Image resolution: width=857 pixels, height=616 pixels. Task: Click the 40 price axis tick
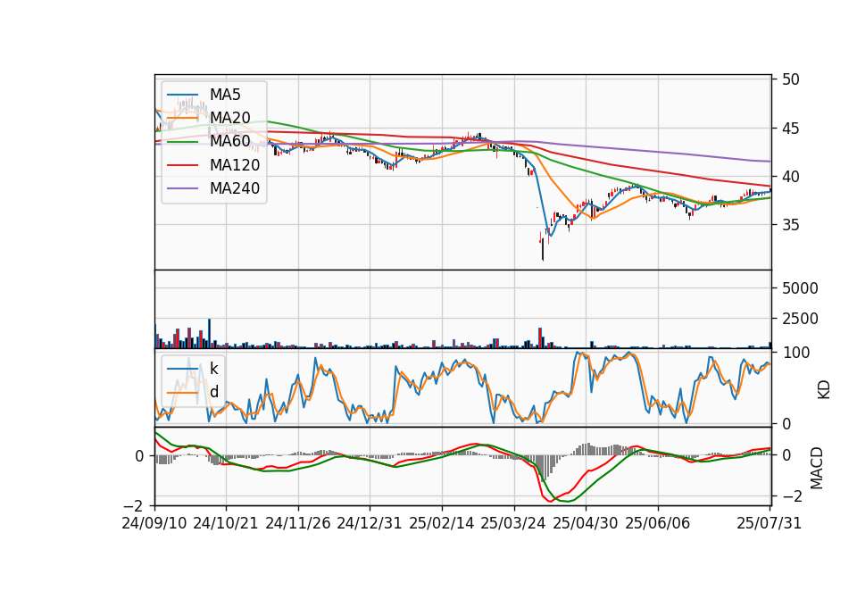tap(790, 177)
